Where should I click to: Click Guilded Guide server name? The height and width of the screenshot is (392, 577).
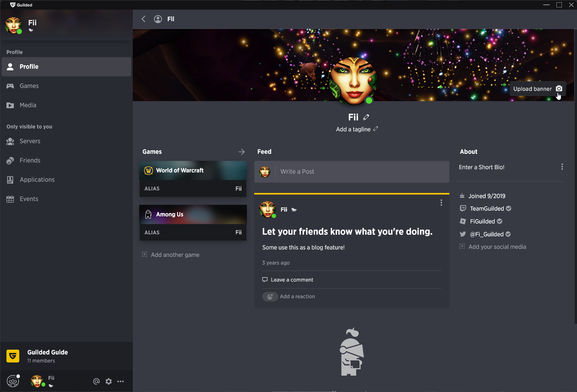[x=48, y=352]
